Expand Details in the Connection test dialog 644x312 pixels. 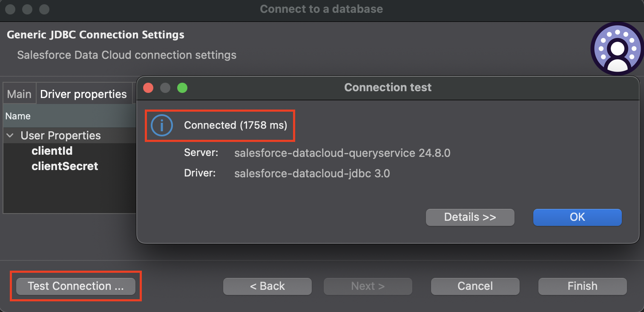(x=470, y=217)
